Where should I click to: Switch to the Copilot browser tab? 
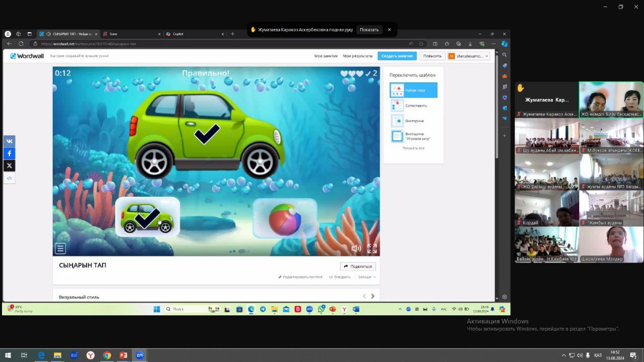point(194,34)
